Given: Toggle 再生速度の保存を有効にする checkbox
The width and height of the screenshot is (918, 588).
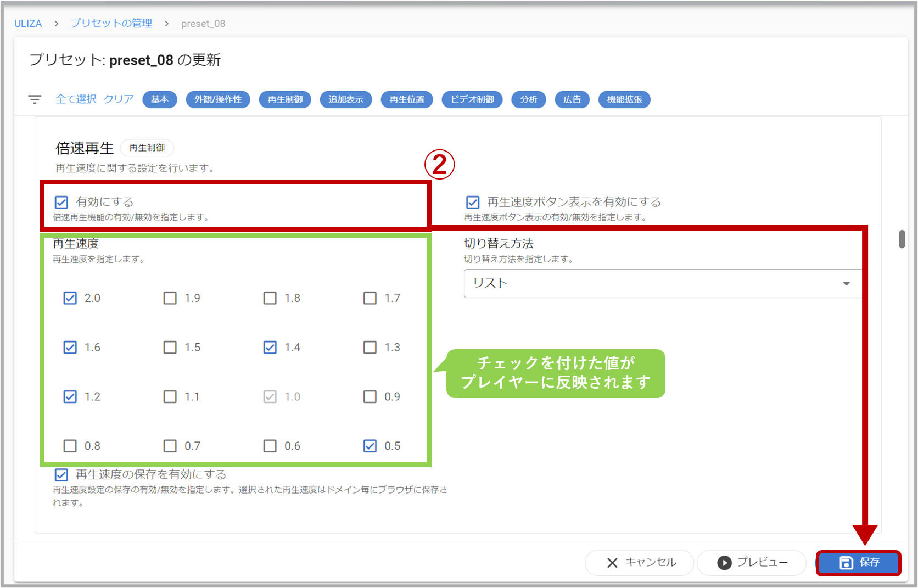Looking at the screenshot, I should 61,474.
